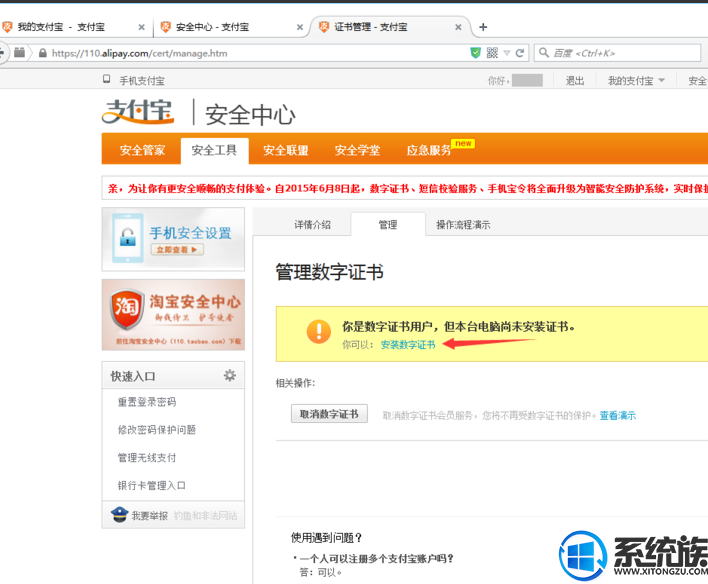Open the 安全联盟 navigation tab
Screen dimensions: 708x584
click(286, 150)
